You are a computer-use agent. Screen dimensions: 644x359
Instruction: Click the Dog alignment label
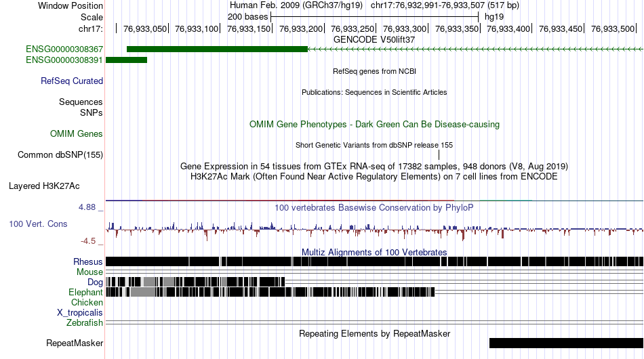(x=96, y=282)
